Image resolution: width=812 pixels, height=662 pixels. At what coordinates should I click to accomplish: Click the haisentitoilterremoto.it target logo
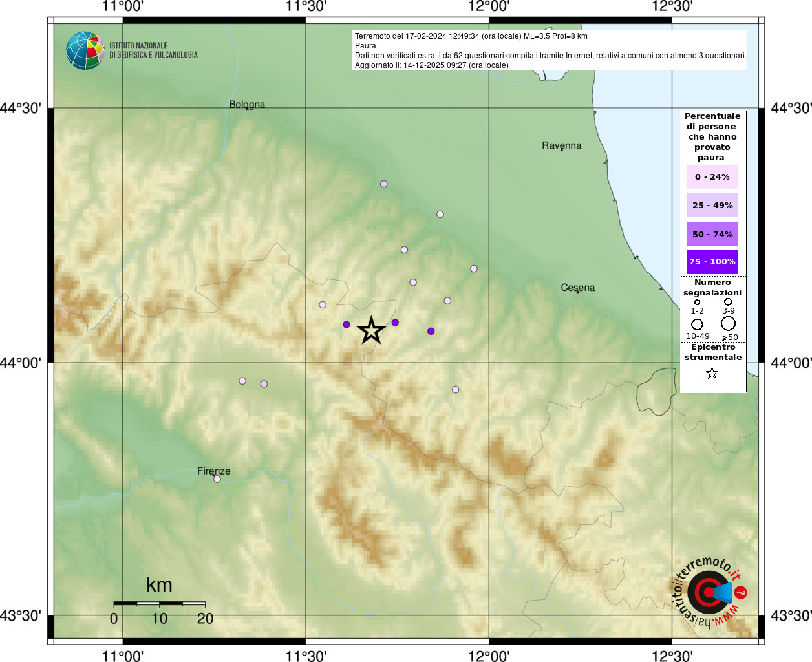coord(709,592)
